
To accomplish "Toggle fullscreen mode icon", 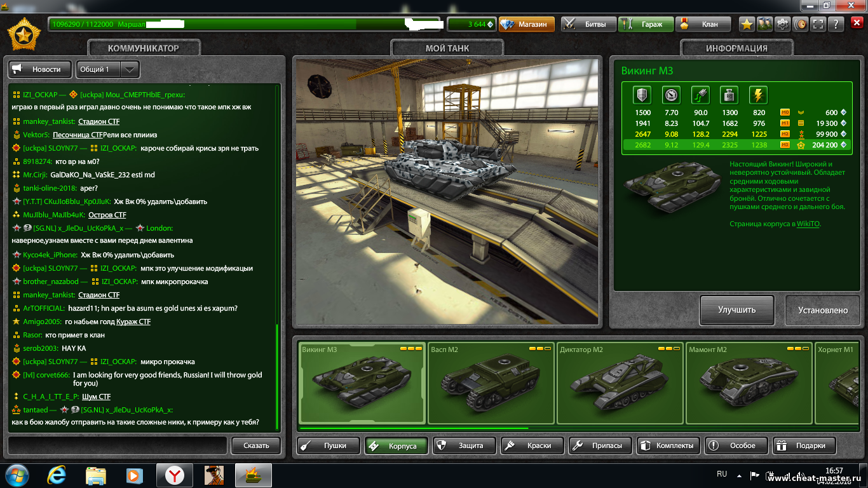I will click(818, 24).
